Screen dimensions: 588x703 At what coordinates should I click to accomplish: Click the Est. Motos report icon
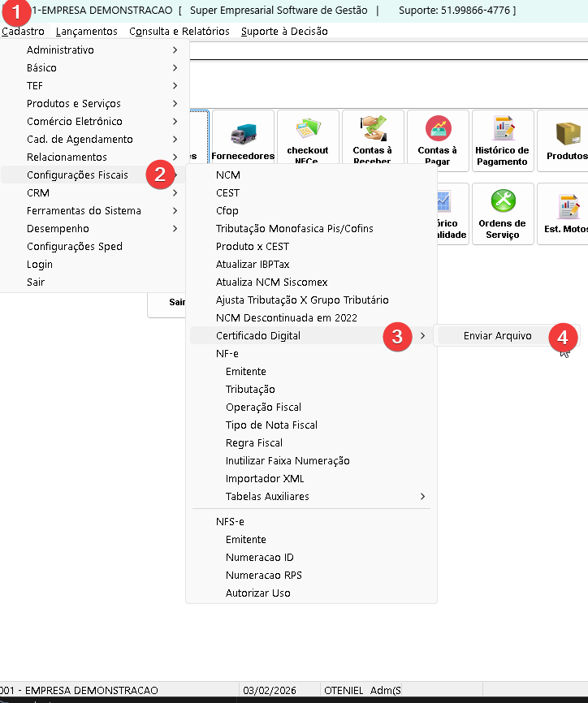[566, 213]
